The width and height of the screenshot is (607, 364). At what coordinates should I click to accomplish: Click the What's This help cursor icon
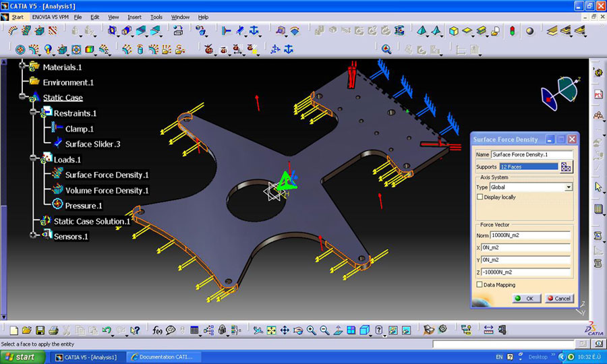(135, 330)
